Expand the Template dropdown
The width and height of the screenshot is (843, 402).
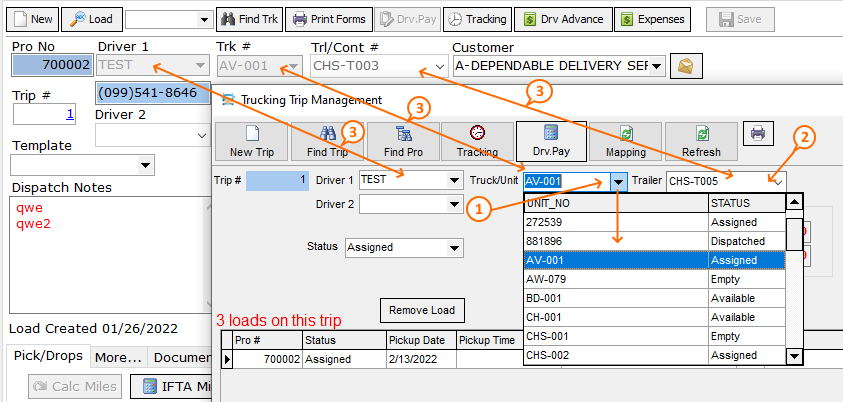[x=146, y=164]
